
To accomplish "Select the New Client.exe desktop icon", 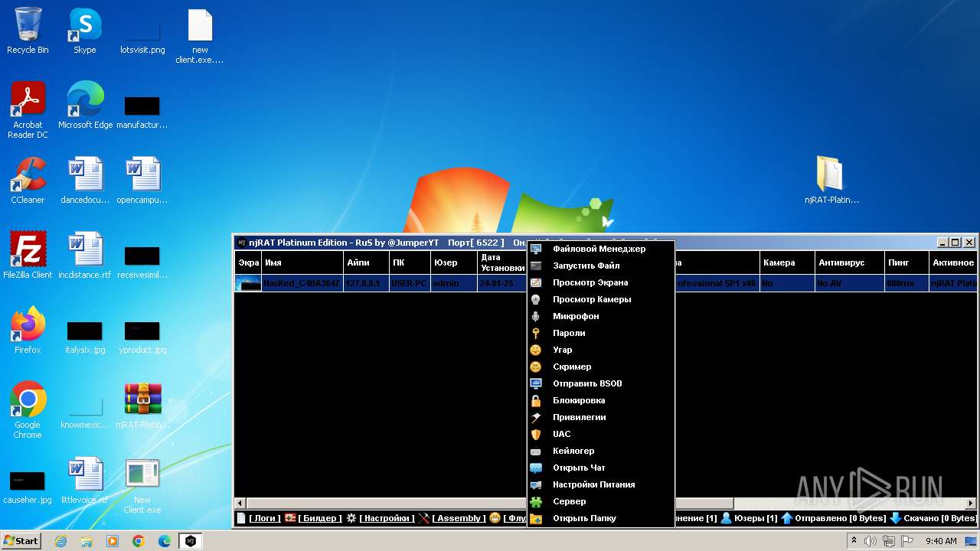I will coord(142,486).
